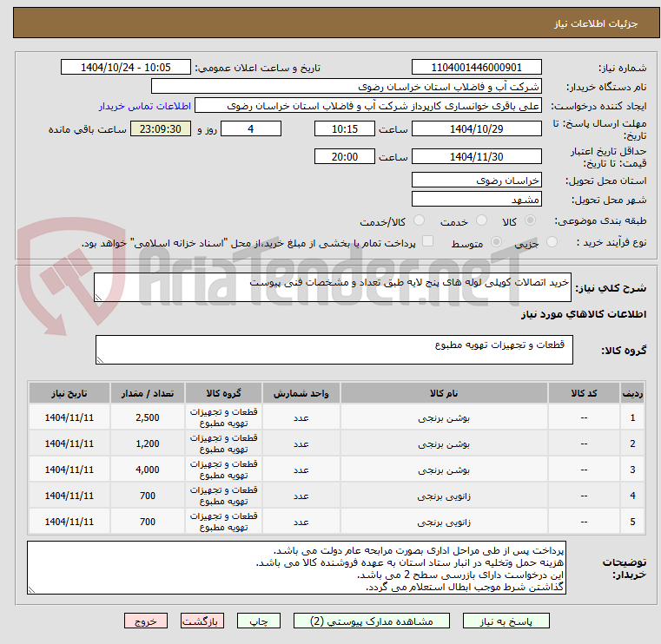Click quantity 4,000 in row 3
This screenshot has height=644, width=661.
pyautogui.click(x=148, y=470)
